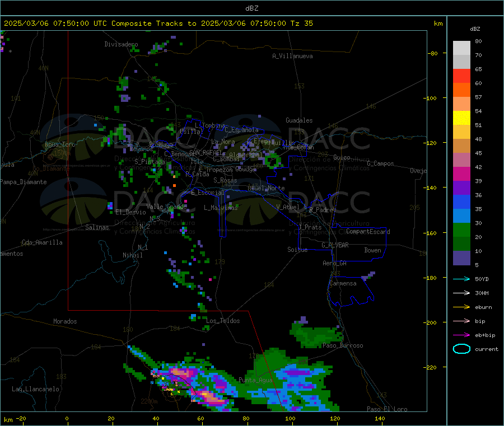Screen dimensions: 504x426
Task: Click the Nihuil map label
Action: 133,255
